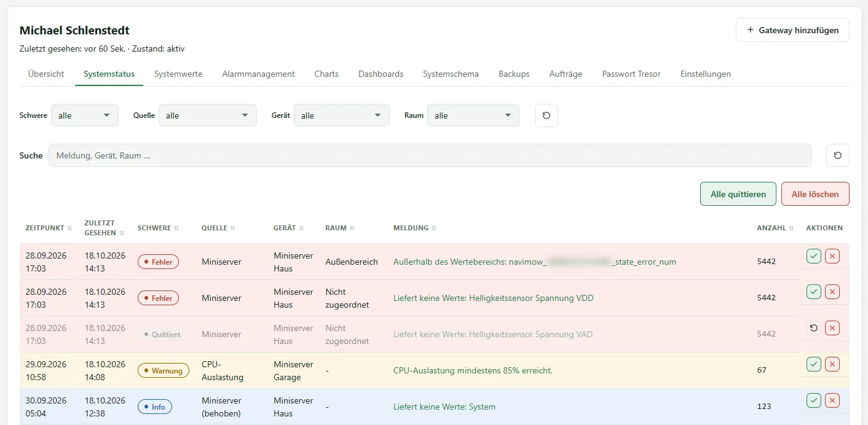This screenshot has height=425, width=868.
Task: Reset the search field using its refresh icon
Action: (x=838, y=155)
